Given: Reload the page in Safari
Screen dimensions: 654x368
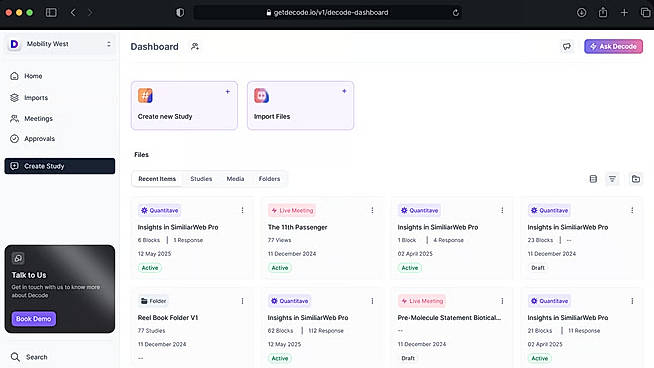Looking at the screenshot, I should click(455, 13).
